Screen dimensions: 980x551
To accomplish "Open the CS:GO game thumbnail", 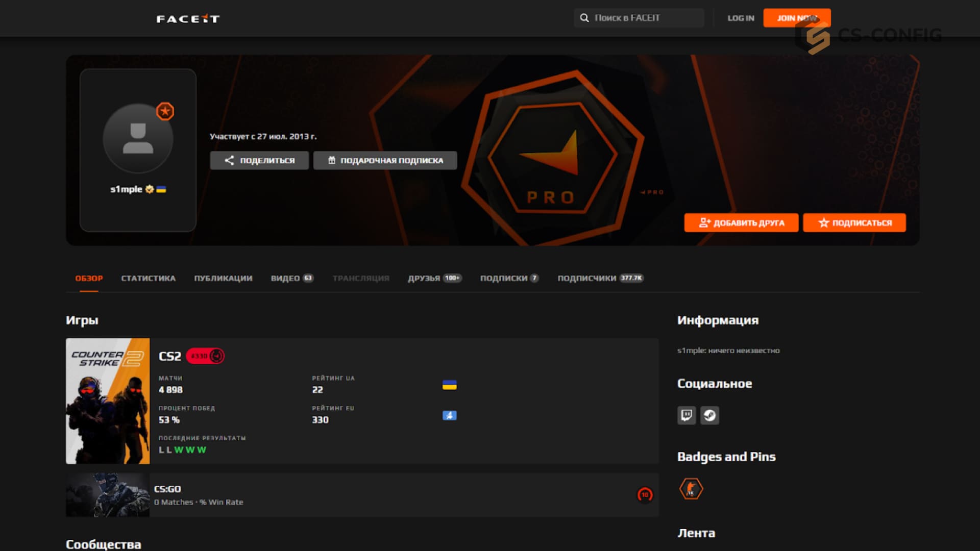I will click(108, 495).
